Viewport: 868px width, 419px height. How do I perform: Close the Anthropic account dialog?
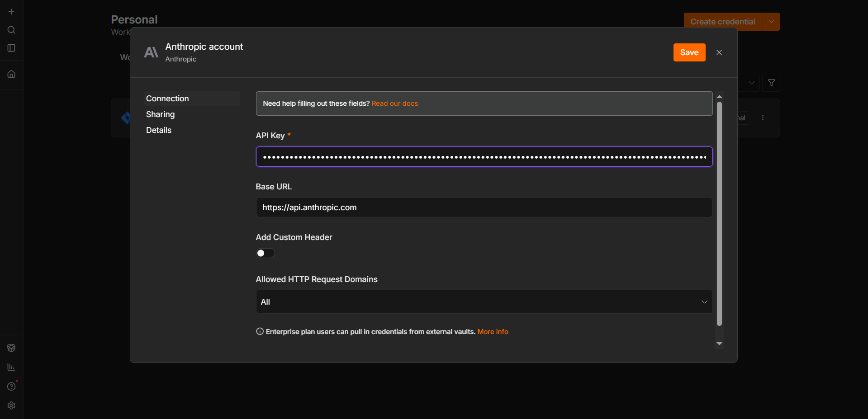tap(719, 52)
